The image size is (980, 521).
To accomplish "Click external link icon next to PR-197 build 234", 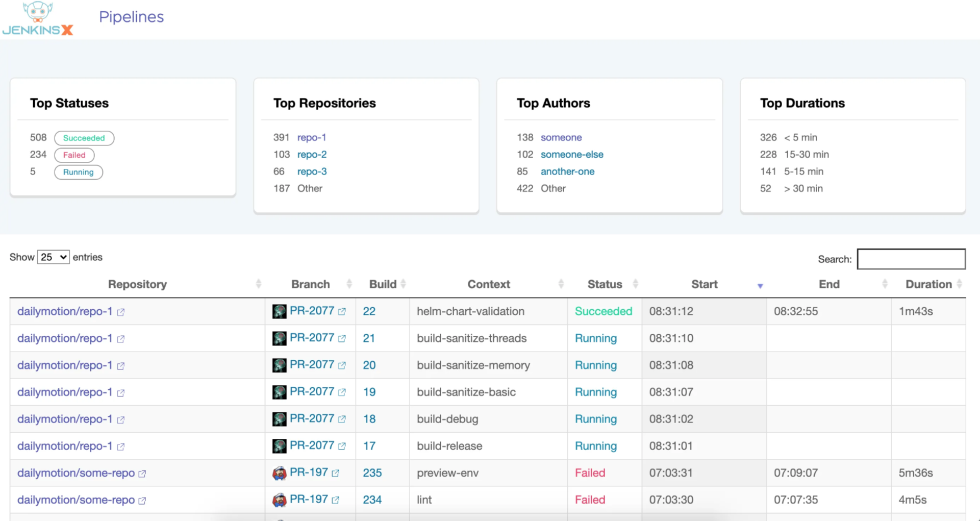I will pyautogui.click(x=336, y=500).
